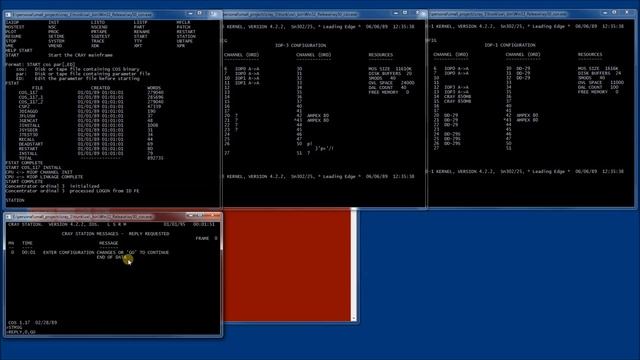Click 'HELP START' command line in top-left console
The image size is (640, 360).
[19, 51]
